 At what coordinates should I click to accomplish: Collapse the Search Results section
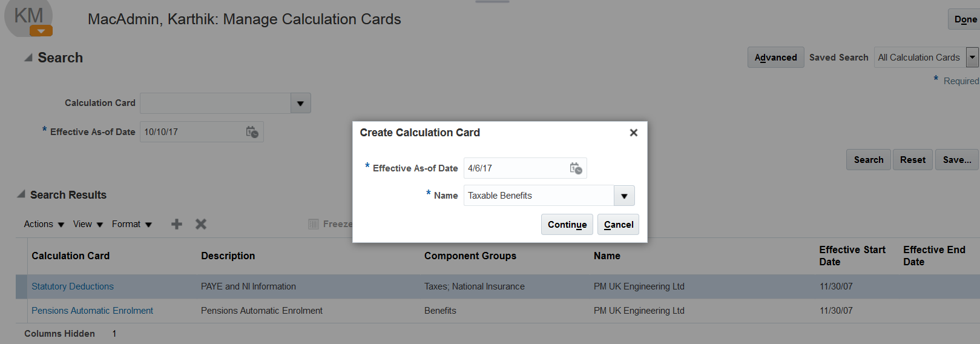click(x=21, y=194)
